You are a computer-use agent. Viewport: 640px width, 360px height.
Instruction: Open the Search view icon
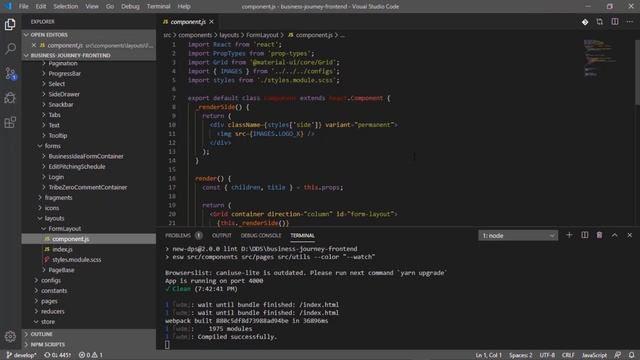pyautogui.click(x=10, y=49)
